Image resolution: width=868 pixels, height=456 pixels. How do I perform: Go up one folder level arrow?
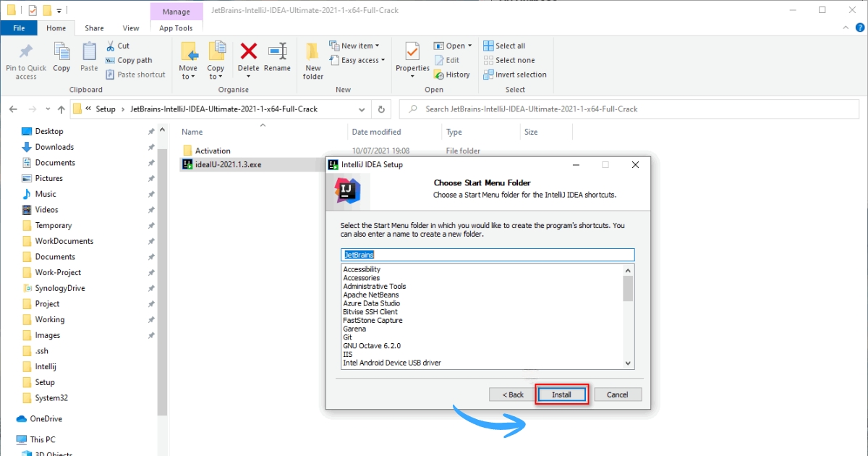tap(61, 109)
